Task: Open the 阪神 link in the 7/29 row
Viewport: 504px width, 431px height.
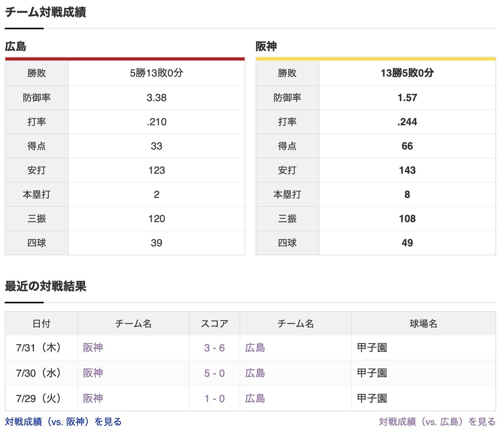Action: coord(92,399)
